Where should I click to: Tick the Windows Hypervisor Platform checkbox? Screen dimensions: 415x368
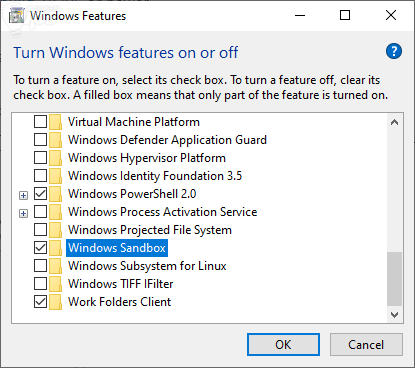tap(40, 158)
